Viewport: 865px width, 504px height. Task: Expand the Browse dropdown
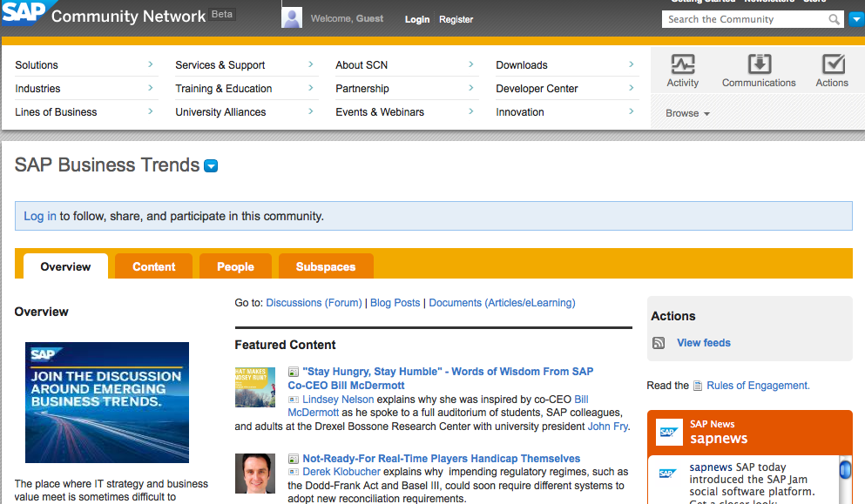coord(687,113)
